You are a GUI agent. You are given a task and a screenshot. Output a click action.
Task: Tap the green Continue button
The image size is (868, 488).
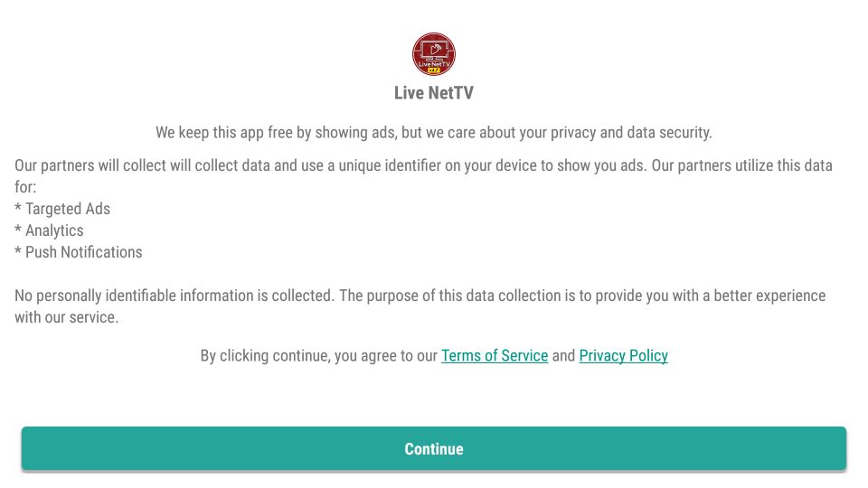tap(433, 449)
